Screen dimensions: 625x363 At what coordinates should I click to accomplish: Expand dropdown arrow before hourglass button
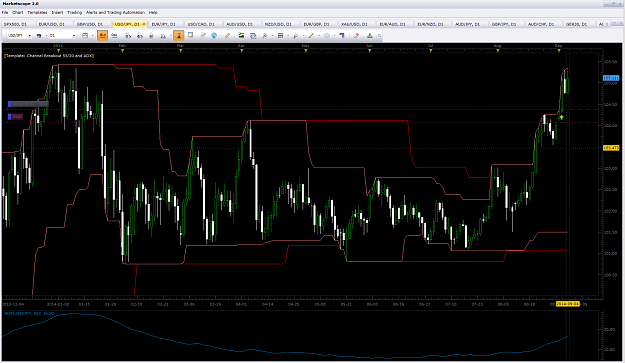point(171,36)
